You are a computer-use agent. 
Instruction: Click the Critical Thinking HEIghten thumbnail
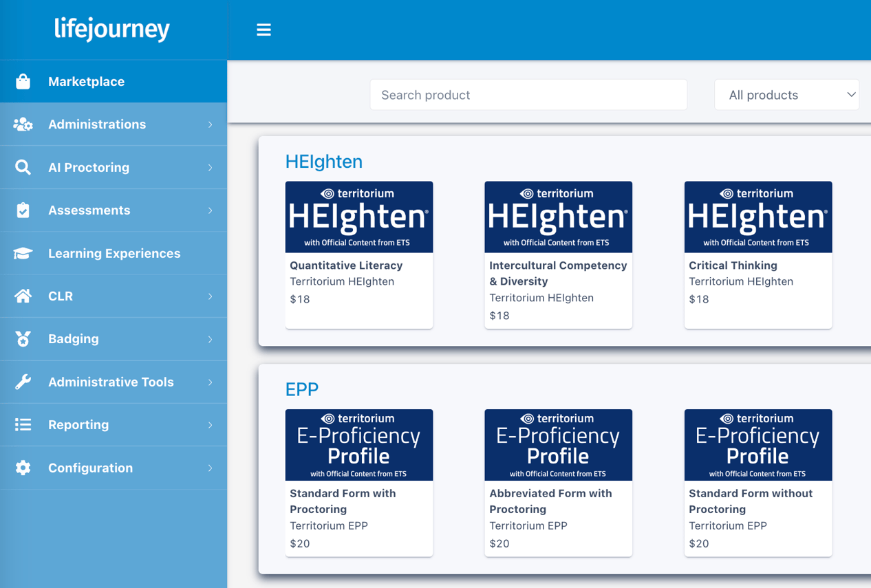click(757, 217)
